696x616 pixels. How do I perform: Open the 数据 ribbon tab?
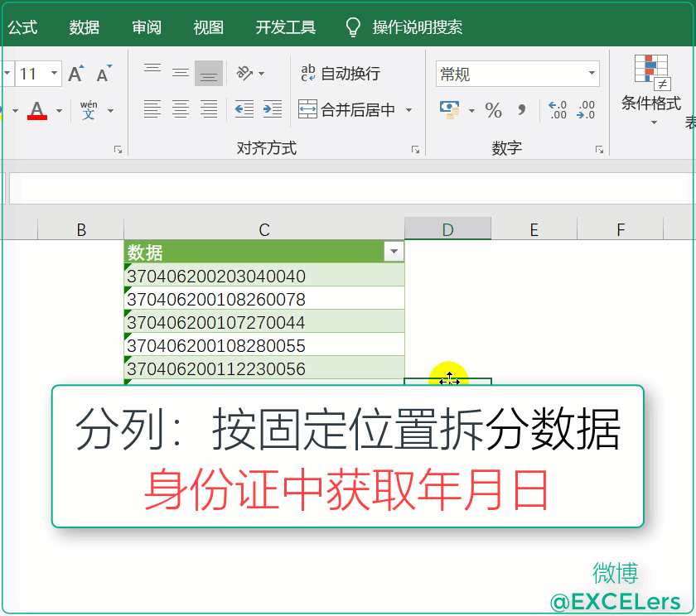point(85,27)
